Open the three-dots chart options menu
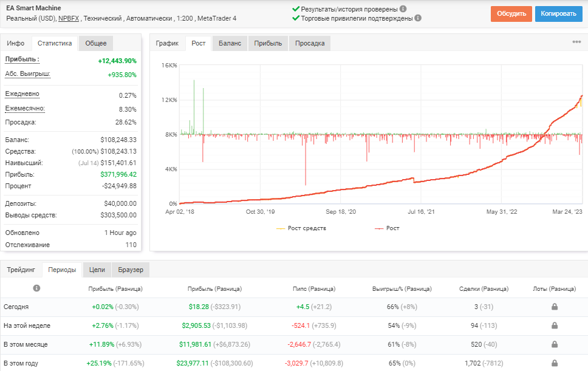Screen dimensions: 588x371 (x=576, y=42)
